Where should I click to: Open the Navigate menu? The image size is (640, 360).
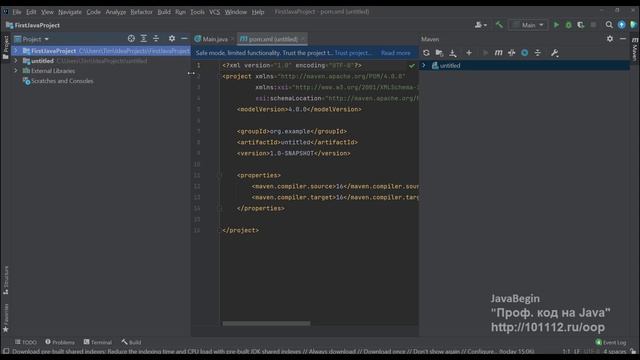(x=70, y=12)
